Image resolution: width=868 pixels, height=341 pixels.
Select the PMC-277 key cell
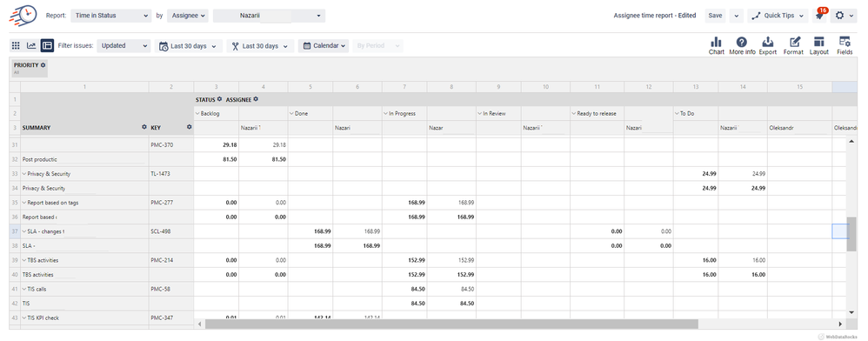coord(171,203)
